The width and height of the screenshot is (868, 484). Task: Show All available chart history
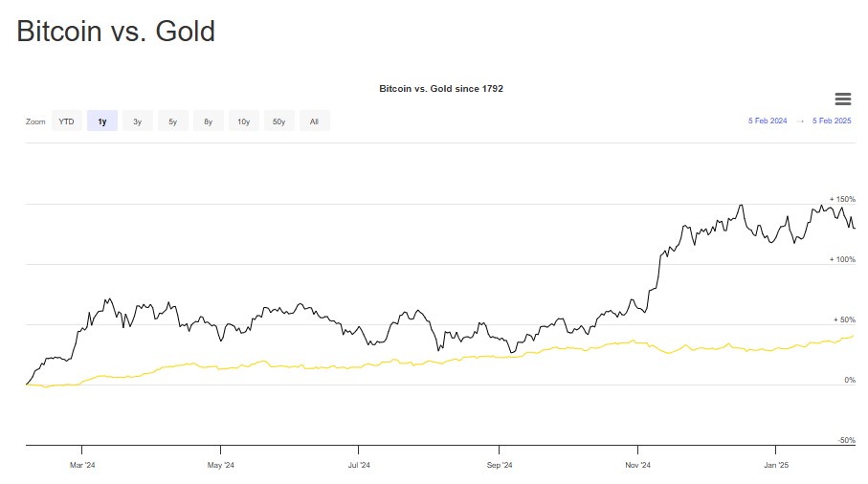[x=314, y=121]
